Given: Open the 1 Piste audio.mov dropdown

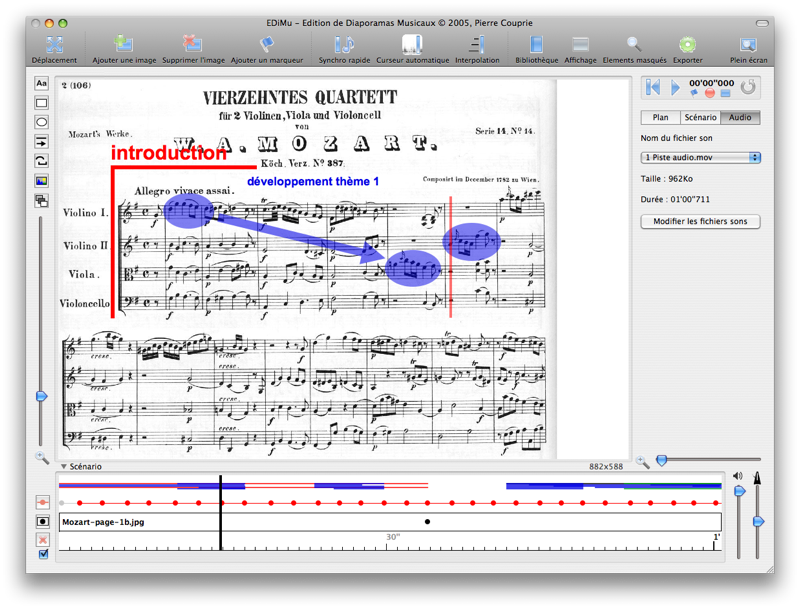Looking at the screenshot, I should (x=701, y=158).
